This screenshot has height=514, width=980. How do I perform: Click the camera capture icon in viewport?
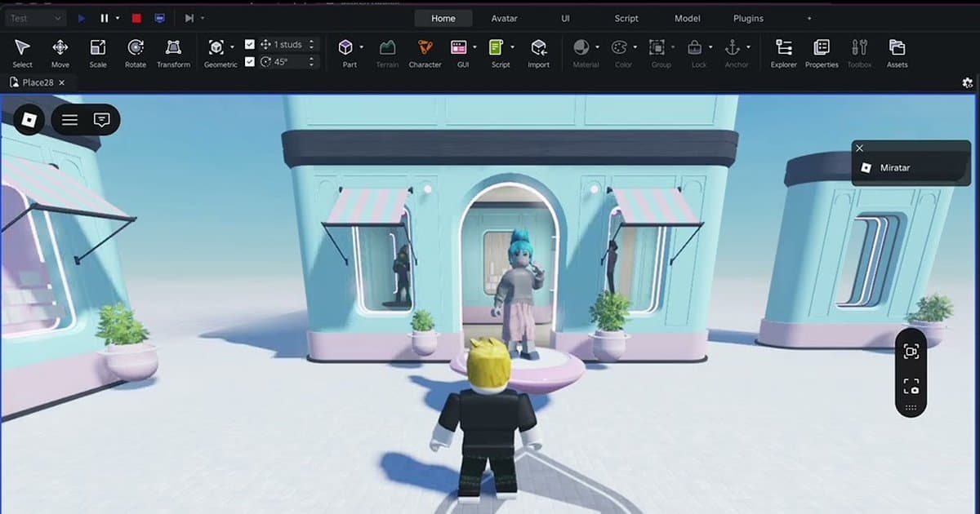[911, 352]
